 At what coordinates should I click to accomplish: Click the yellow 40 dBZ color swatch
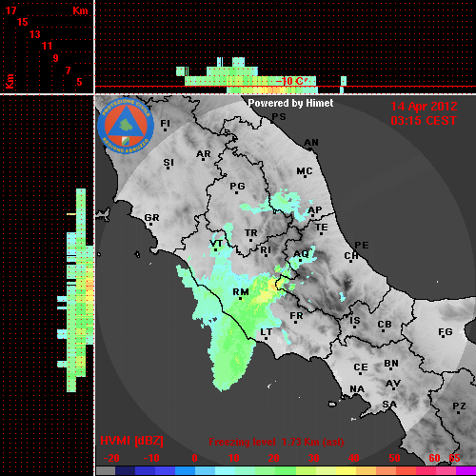click(x=346, y=470)
